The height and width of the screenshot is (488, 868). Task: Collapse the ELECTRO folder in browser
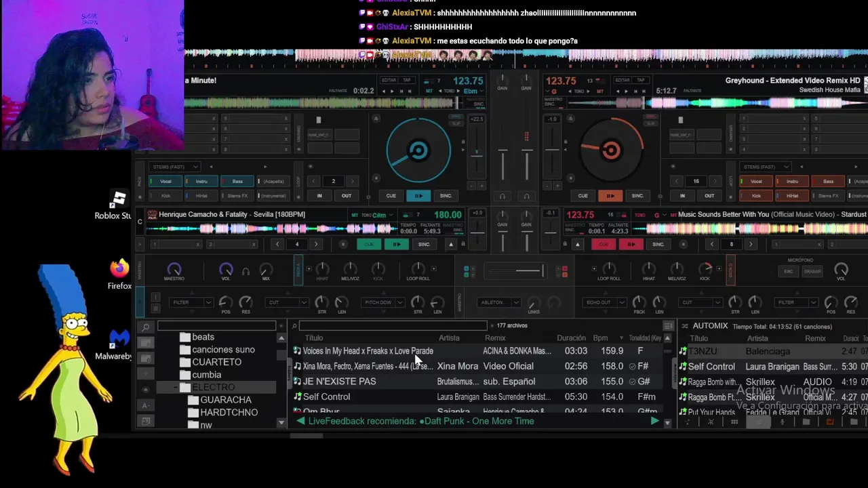[x=176, y=387]
